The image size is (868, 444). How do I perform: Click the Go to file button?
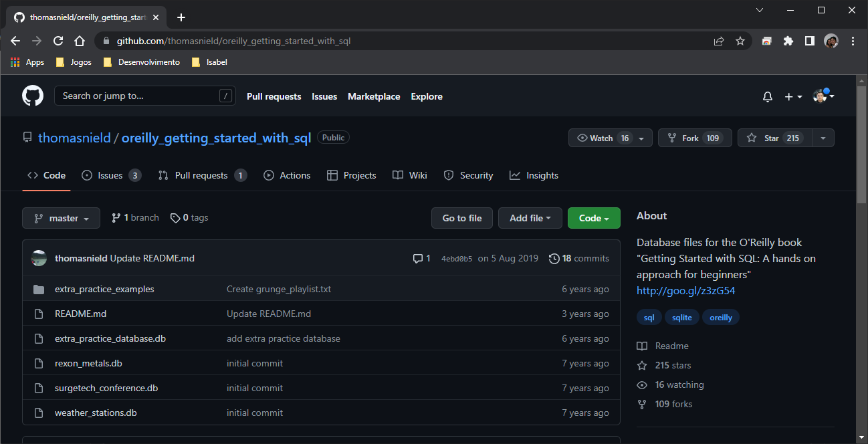(x=461, y=218)
